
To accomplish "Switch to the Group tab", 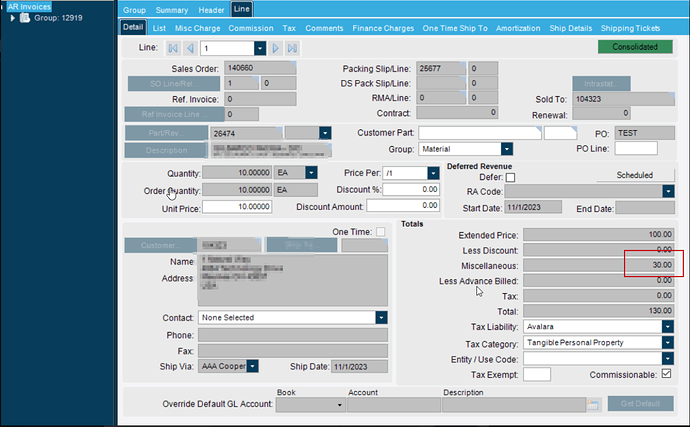I will coord(134,10).
